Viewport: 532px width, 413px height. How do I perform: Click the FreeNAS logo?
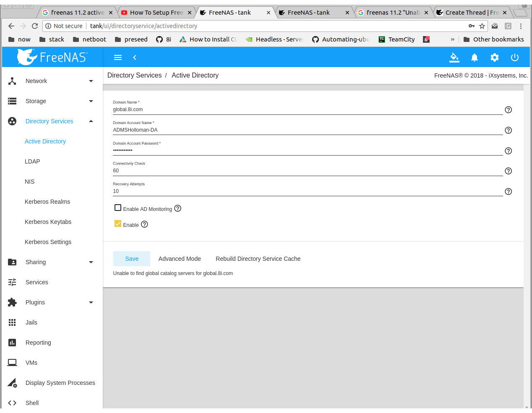(x=52, y=57)
